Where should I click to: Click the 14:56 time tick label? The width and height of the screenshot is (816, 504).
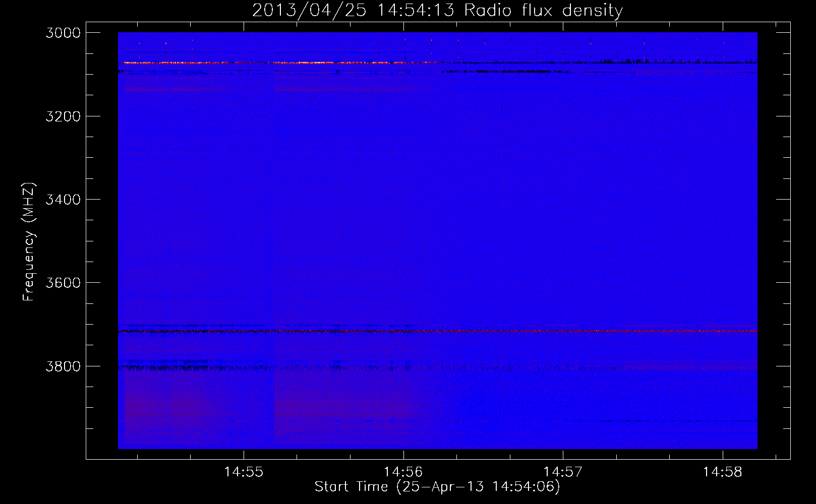pos(403,472)
